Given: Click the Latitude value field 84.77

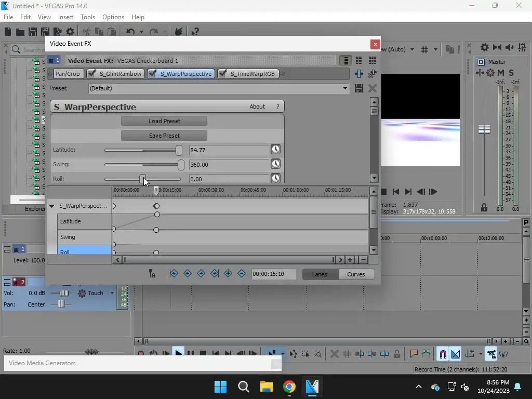Looking at the screenshot, I should click(x=229, y=150).
